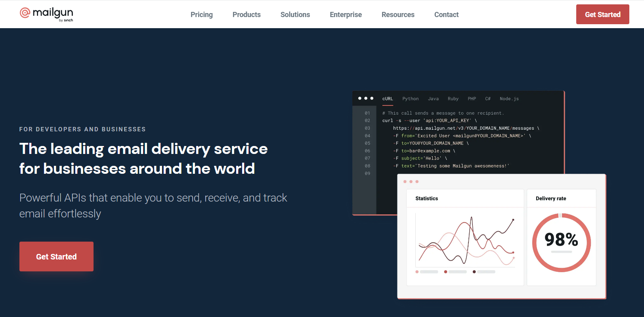Screen dimensions: 644x317
Task: Click Get Started in the header
Action: tap(602, 14)
